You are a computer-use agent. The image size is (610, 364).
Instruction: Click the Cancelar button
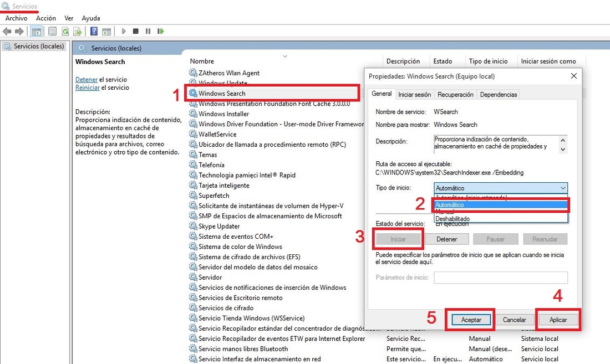point(514,320)
